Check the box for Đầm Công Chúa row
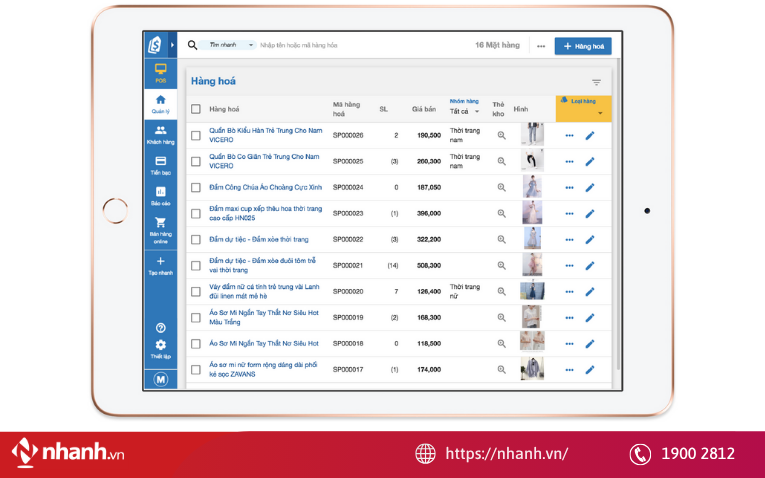Image resolution: width=765 pixels, height=478 pixels. [196, 187]
